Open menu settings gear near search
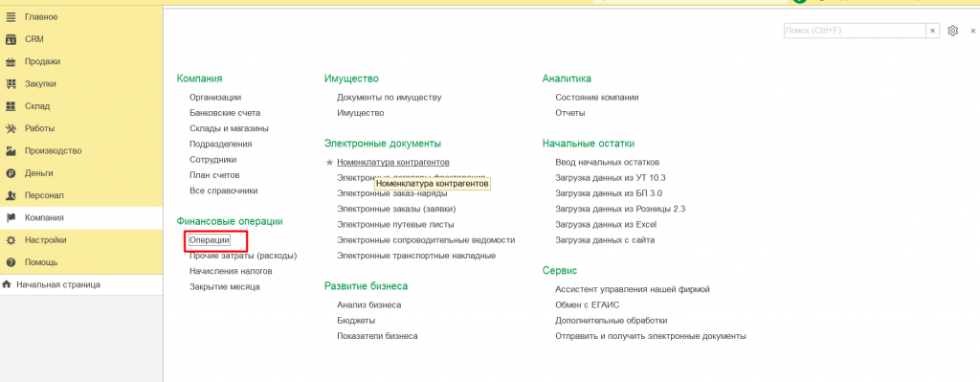This screenshot has width=980, height=382. tap(952, 31)
